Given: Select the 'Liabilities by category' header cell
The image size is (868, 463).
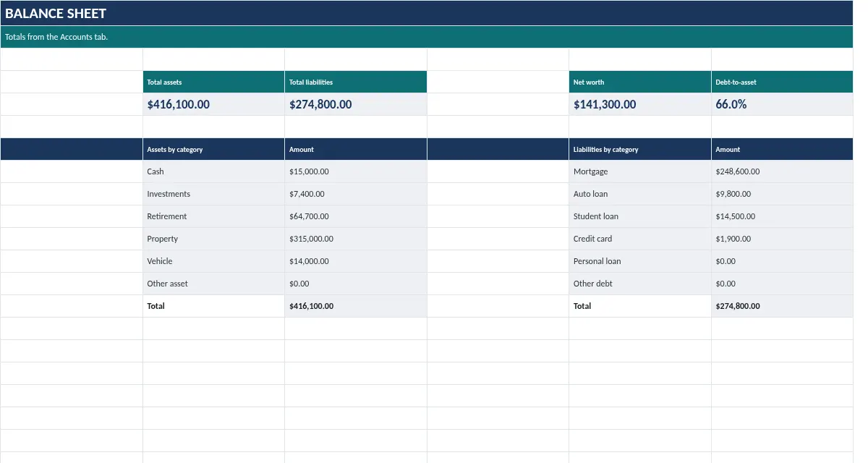Looking at the screenshot, I should (640, 149).
